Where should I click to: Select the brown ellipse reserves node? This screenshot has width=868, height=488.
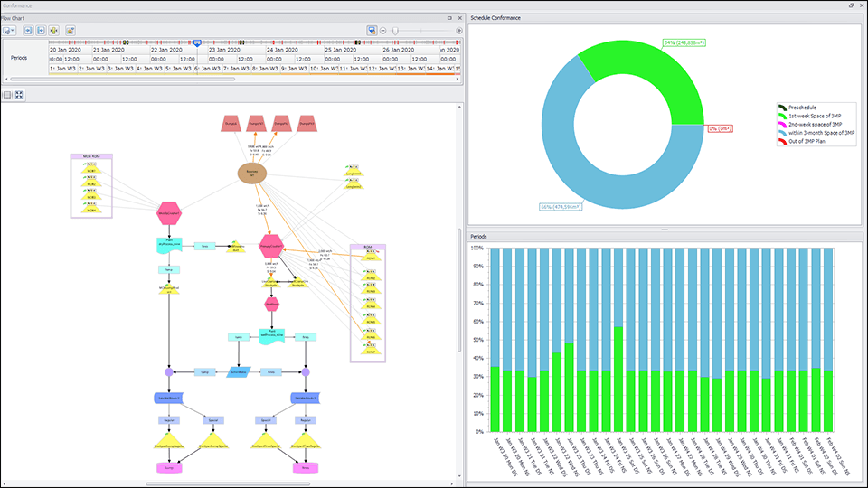click(252, 174)
